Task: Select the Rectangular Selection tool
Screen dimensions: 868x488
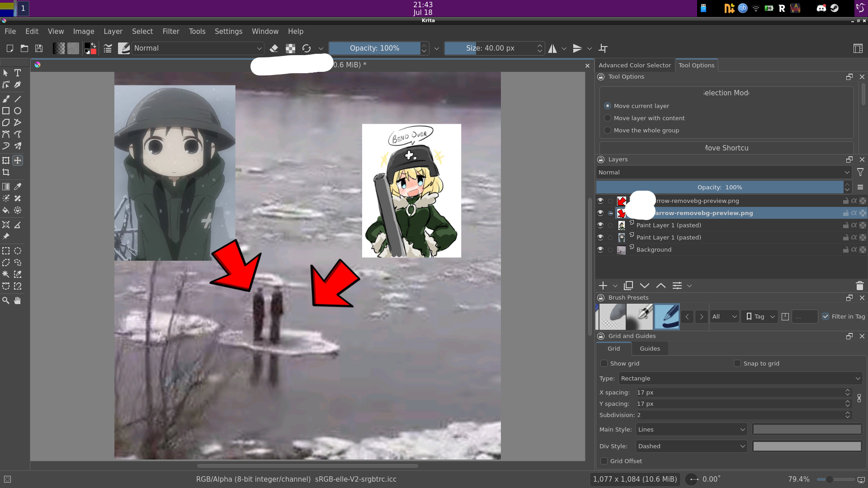Action: pos(6,251)
